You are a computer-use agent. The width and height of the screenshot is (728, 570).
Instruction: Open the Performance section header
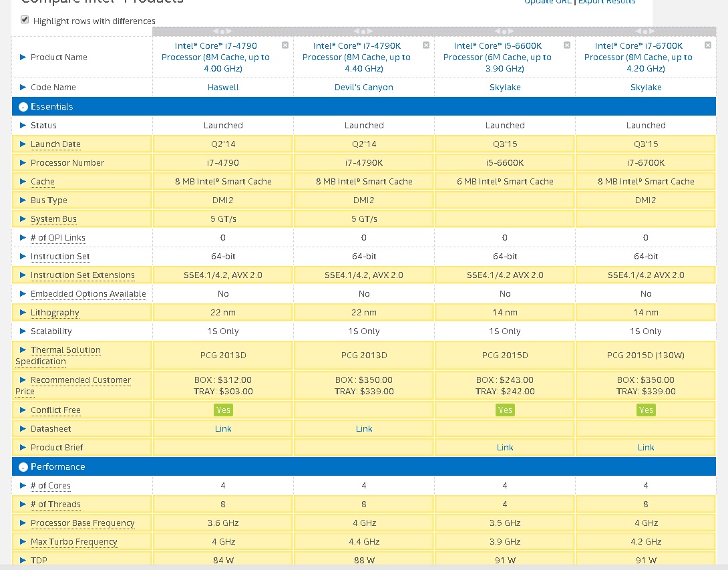click(57, 467)
